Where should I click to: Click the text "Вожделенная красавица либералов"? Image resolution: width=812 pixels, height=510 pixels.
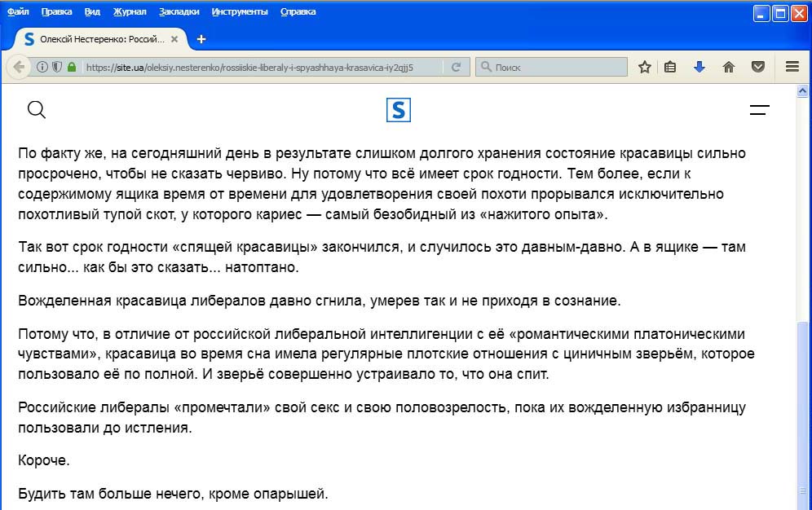tap(141, 301)
